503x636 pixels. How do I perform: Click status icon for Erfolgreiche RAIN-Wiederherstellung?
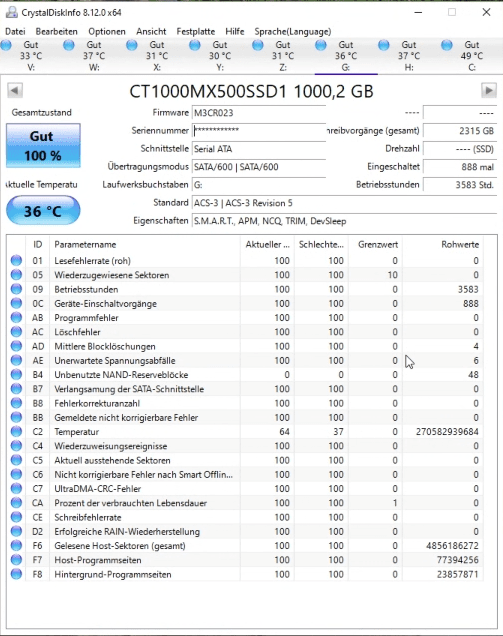(16, 531)
